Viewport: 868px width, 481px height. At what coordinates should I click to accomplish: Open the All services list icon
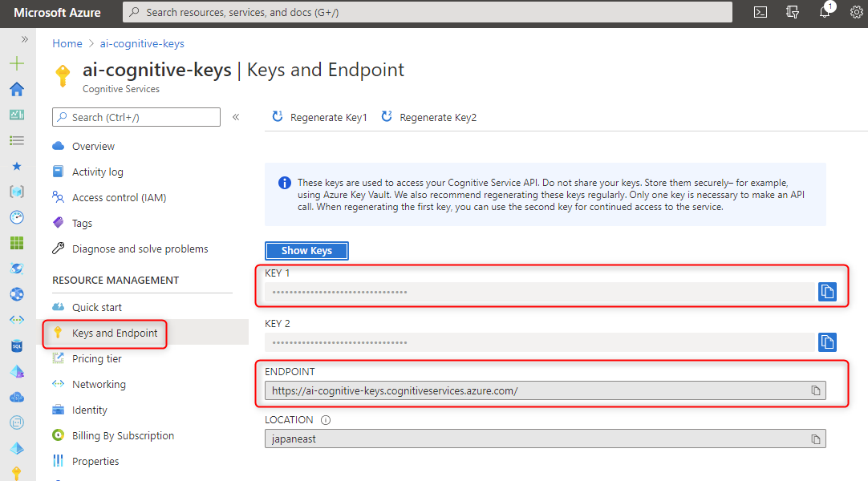pos(17,140)
